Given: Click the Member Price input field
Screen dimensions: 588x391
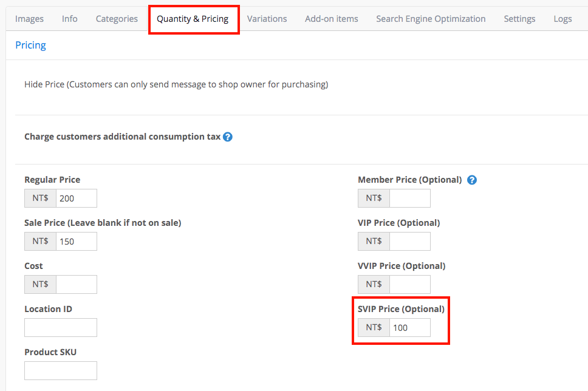Looking at the screenshot, I should pyautogui.click(x=410, y=199).
